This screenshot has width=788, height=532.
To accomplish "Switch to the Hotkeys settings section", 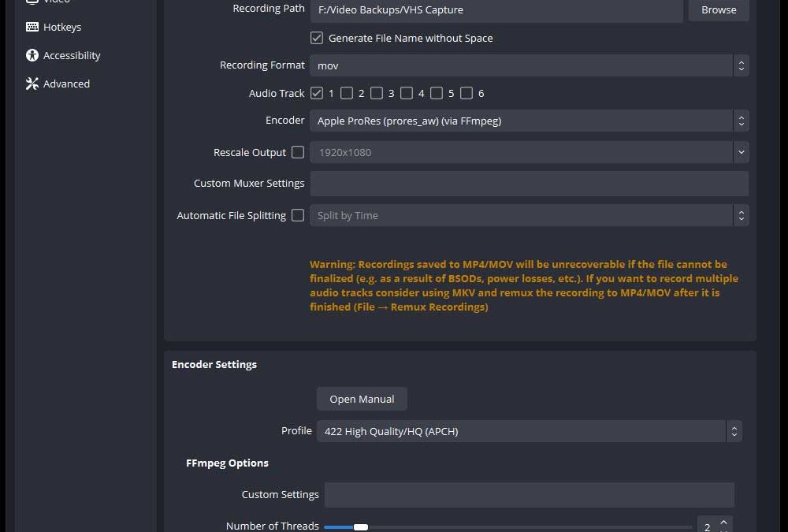I will pyautogui.click(x=62, y=27).
